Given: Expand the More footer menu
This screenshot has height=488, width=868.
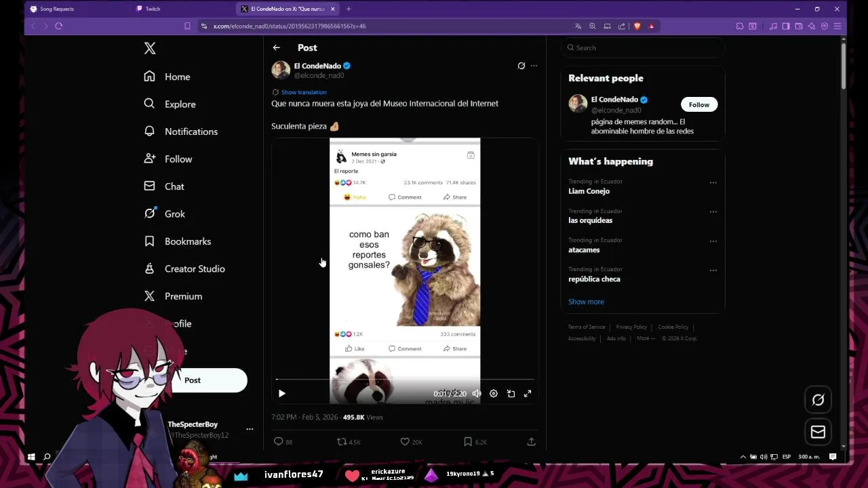Looking at the screenshot, I should [x=645, y=338].
